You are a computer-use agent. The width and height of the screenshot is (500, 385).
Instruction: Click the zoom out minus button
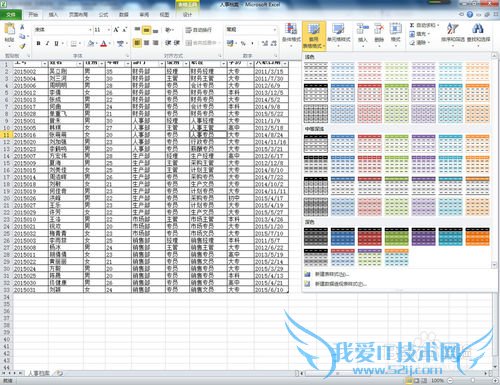(450, 380)
